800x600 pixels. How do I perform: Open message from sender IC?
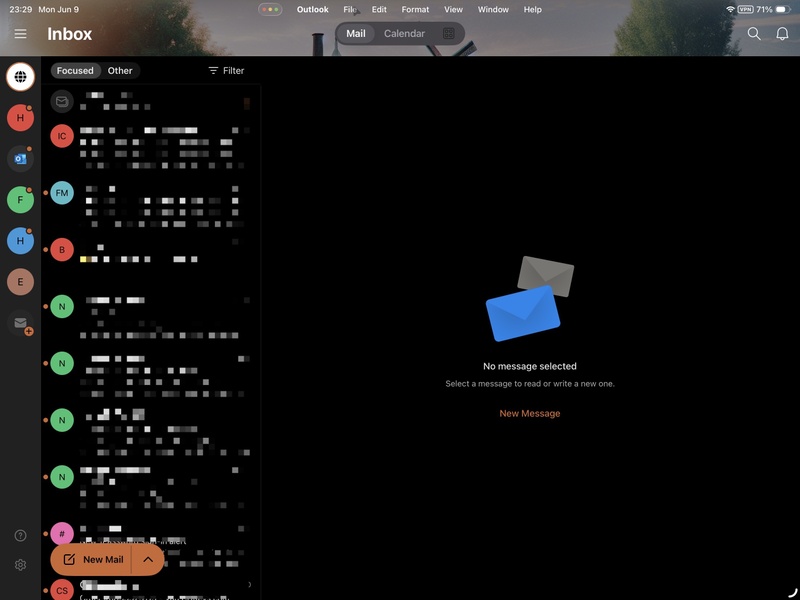(151, 148)
